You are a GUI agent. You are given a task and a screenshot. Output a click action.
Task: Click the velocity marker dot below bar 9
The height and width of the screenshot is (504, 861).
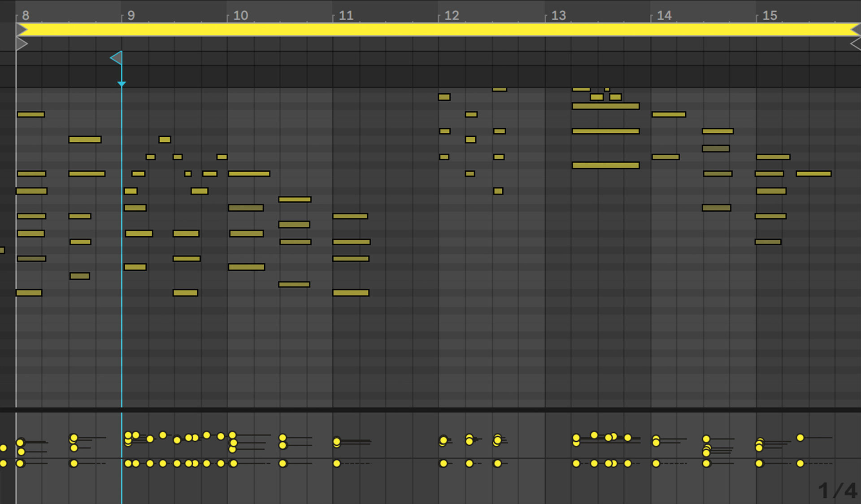(x=129, y=435)
